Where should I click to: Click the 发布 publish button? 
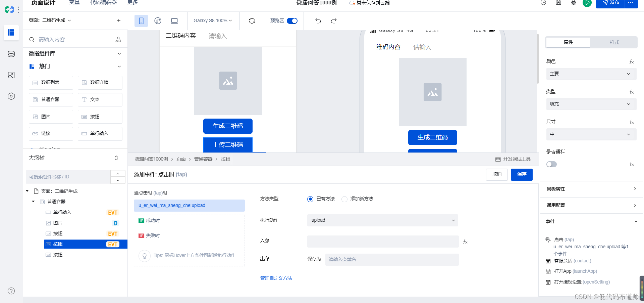click(610, 3)
